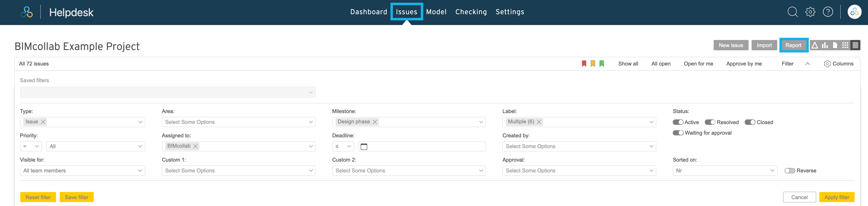Expand the Custom 1 dropdown
Screen dimensions: 868x206
[239, 170]
